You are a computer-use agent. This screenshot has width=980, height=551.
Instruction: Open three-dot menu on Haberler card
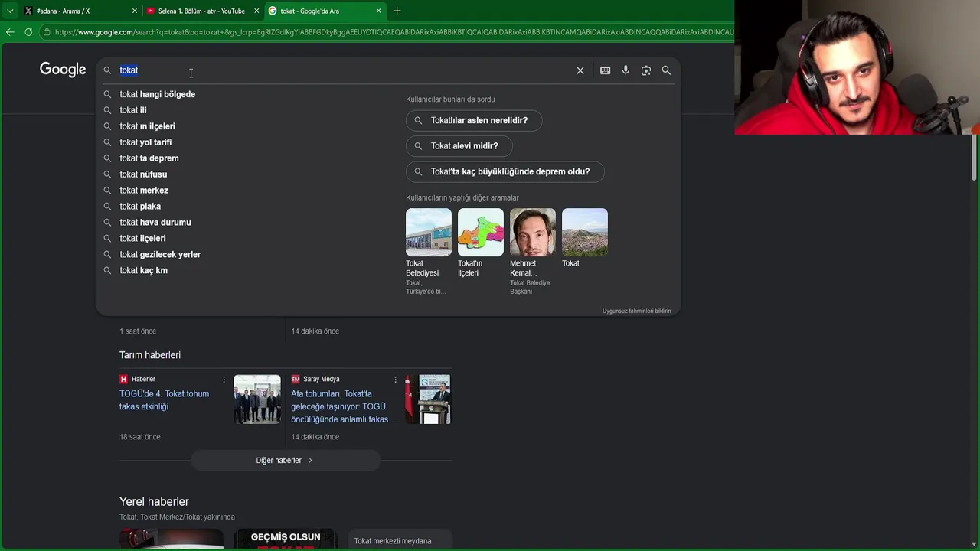click(224, 380)
